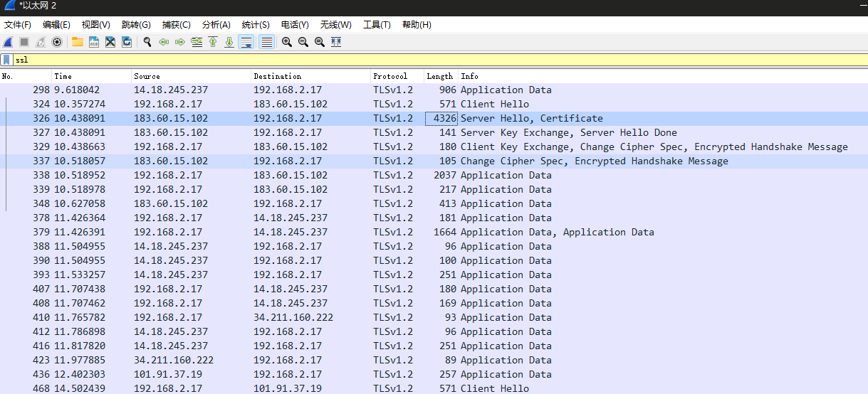Go back to previous packet
This screenshot has width=868, height=394.
pos(164,42)
